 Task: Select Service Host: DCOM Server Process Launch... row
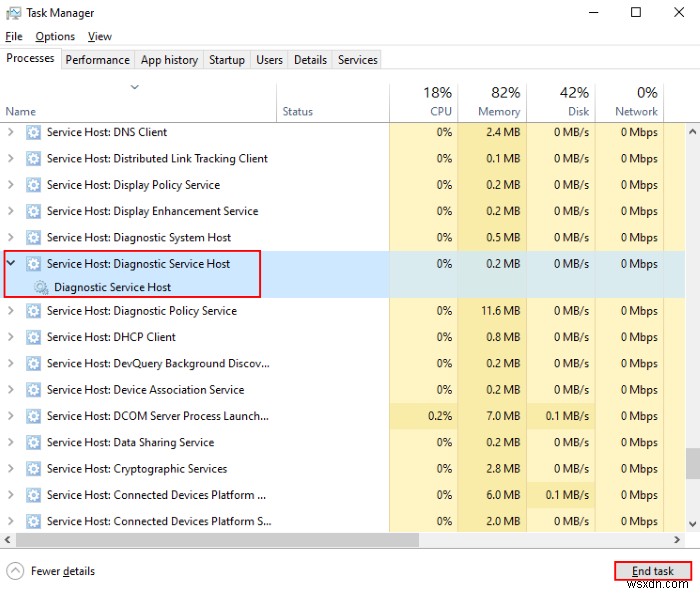(x=342, y=416)
